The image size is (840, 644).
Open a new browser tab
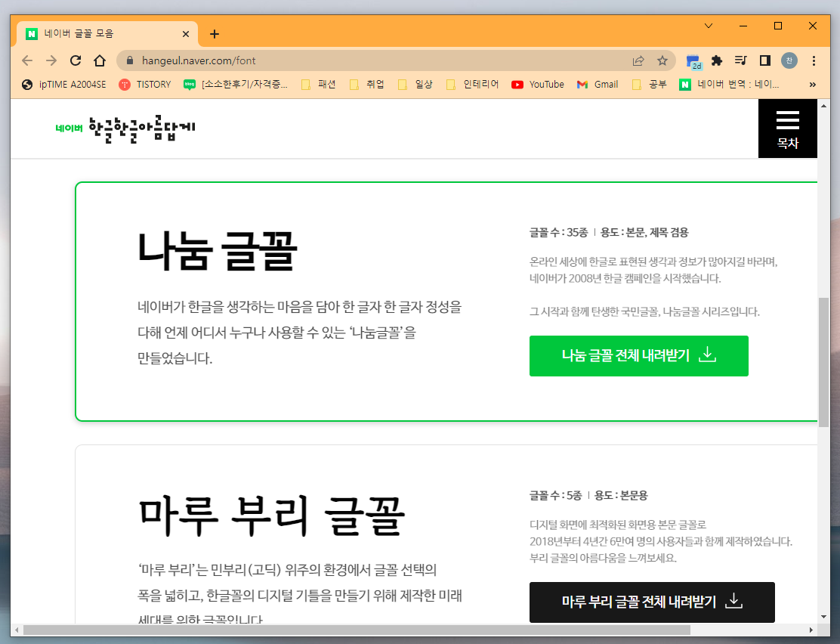pyautogui.click(x=215, y=34)
